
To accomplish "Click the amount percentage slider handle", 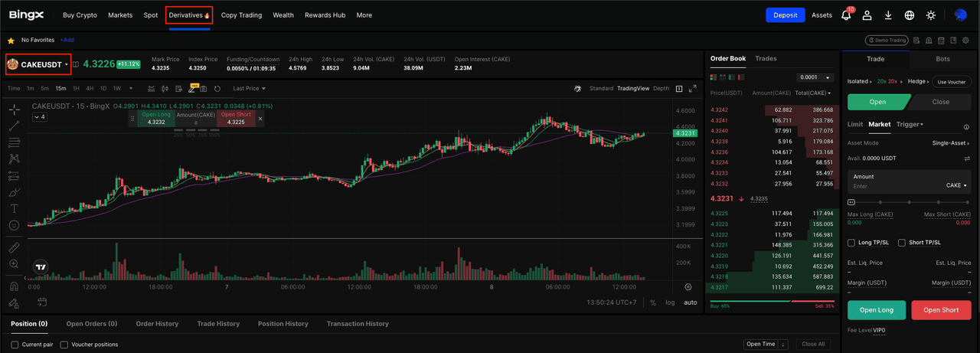I will click(852, 202).
